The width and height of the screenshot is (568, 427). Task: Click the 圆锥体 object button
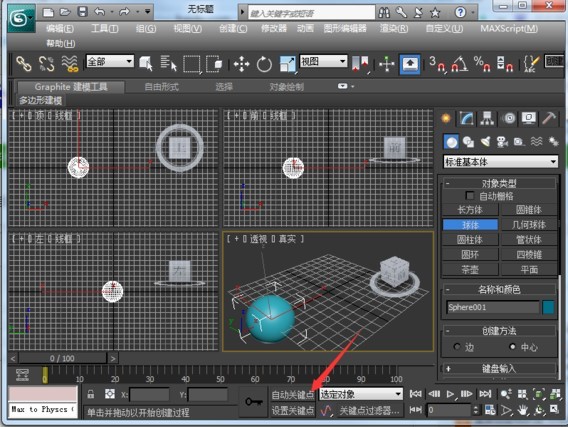pos(529,210)
